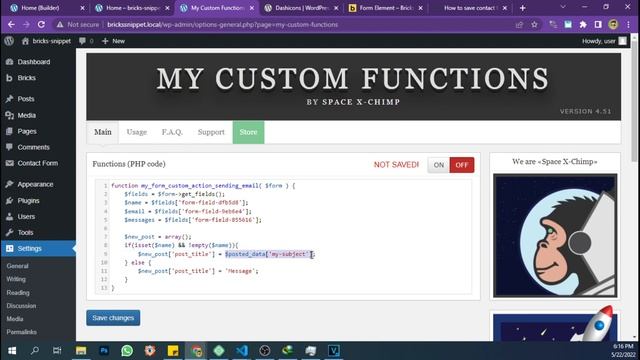Turn custom functions ON

click(x=439, y=165)
